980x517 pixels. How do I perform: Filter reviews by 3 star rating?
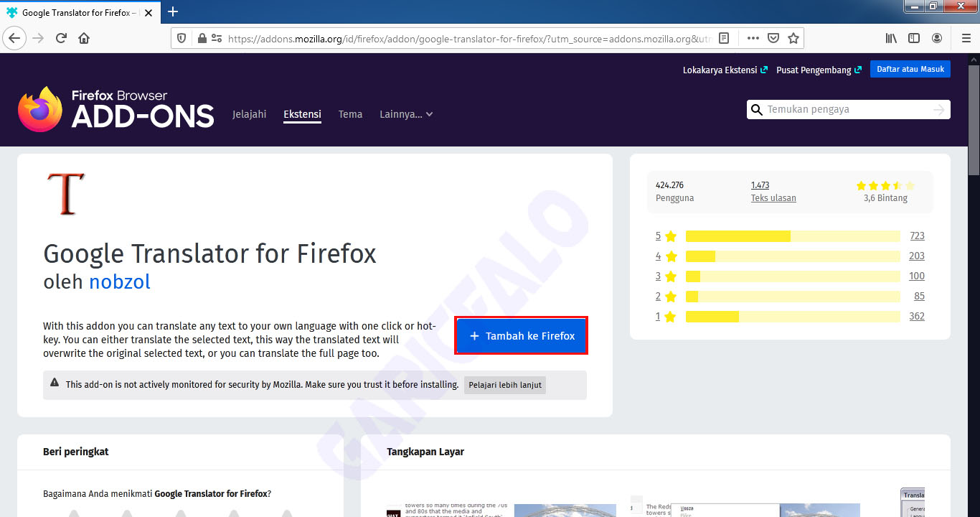pyautogui.click(x=666, y=276)
